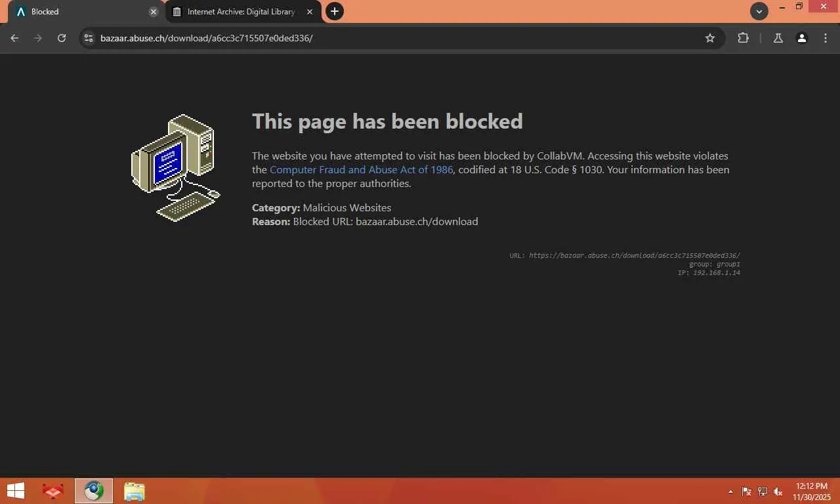840x504 pixels.
Task: Minimize the browser window
Action: [x=782, y=7]
